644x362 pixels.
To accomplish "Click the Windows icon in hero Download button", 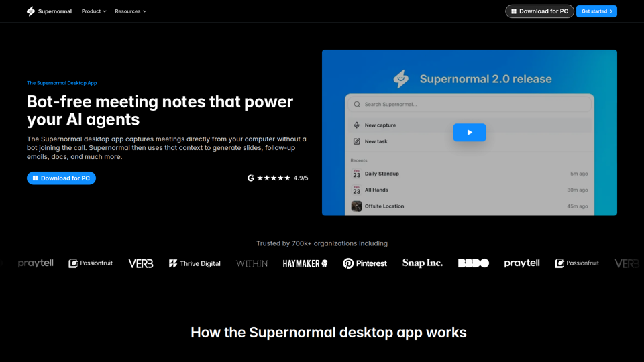I will pyautogui.click(x=36, y=178).
